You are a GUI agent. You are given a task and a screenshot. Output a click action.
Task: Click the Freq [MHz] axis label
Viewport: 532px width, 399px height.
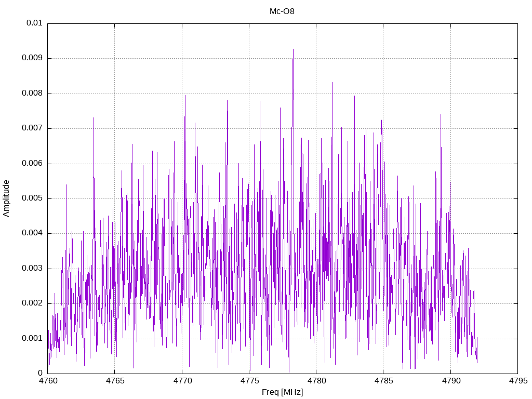[282, 392]
